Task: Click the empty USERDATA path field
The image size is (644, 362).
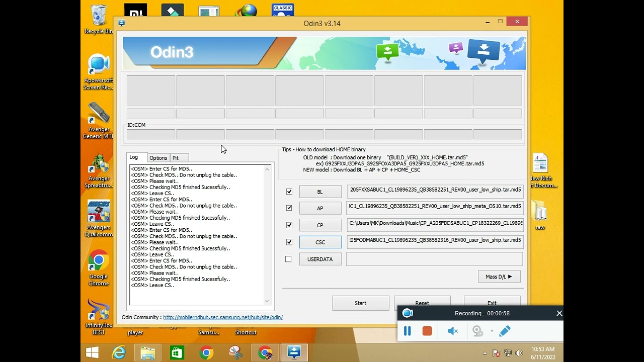Action: pyautogui.click(x=435, y=259)
